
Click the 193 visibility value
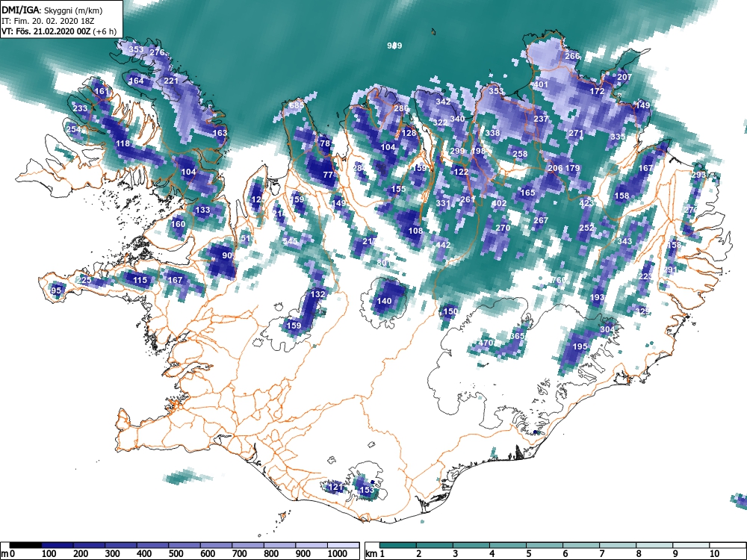[x=597, y=298]
